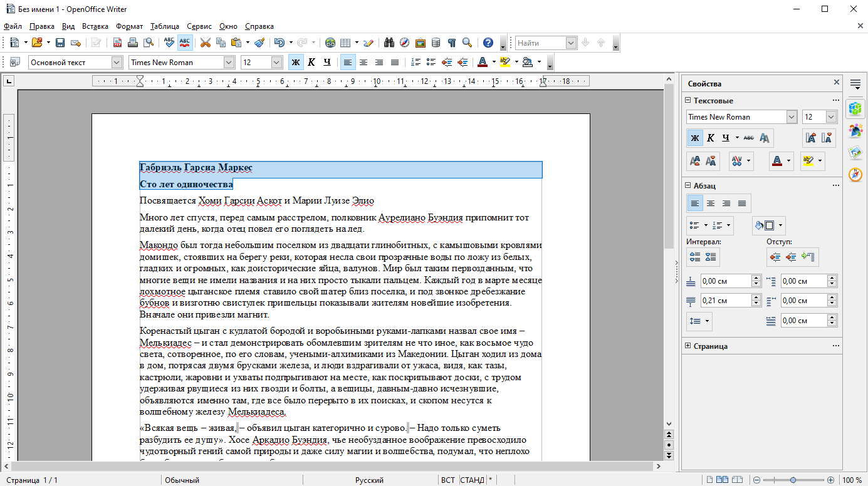The width and height of the screenshot is (868, 486).
Task: Toggle bold in the formatting toolbar
Action: (x=296, y=62)
